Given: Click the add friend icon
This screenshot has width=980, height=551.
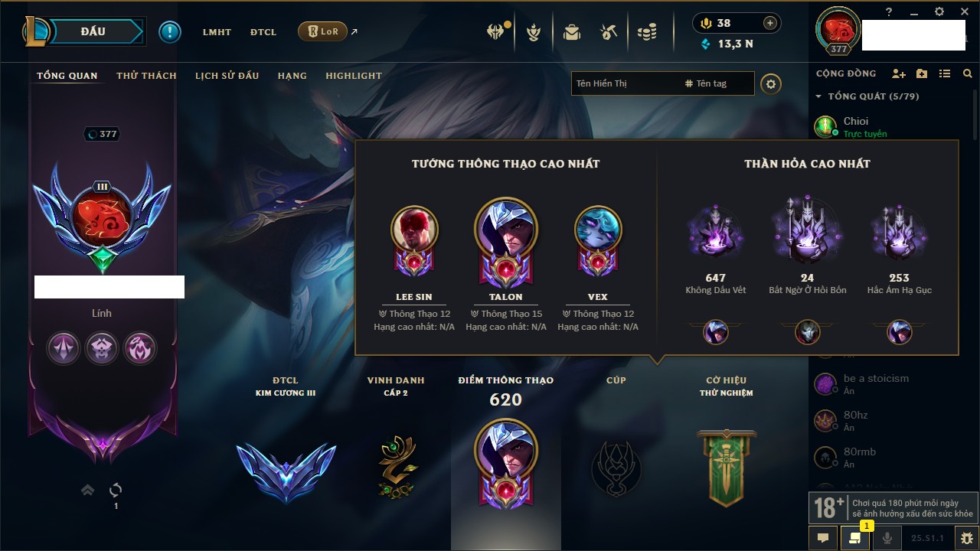Looking at the screenshot, I should pyautogui.click(x=899, y=73).
